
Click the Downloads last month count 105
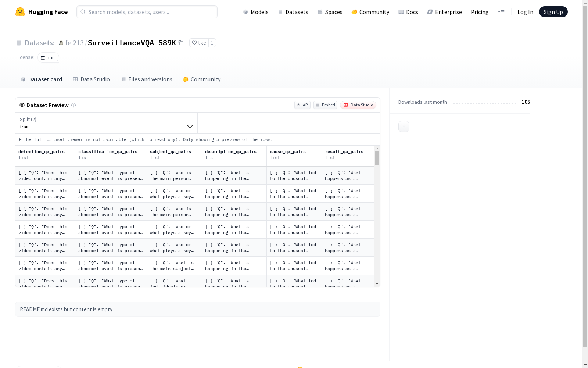(526, 102)
